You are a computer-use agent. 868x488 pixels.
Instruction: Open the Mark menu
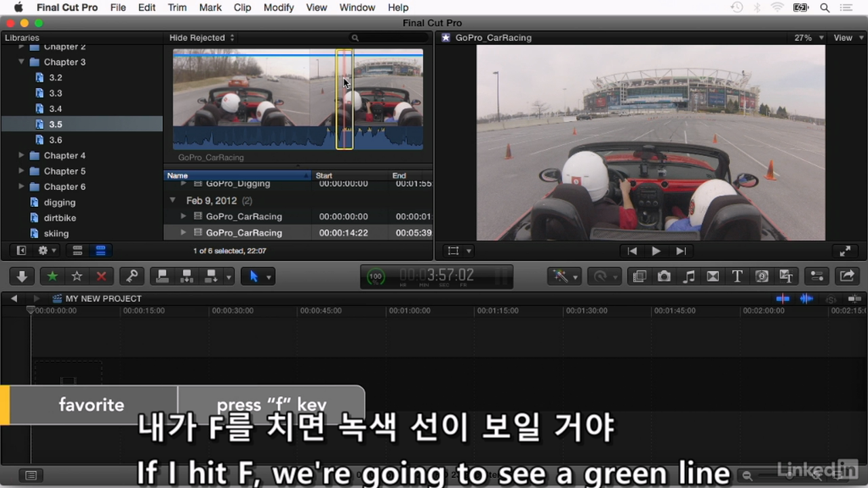point(210,7)
